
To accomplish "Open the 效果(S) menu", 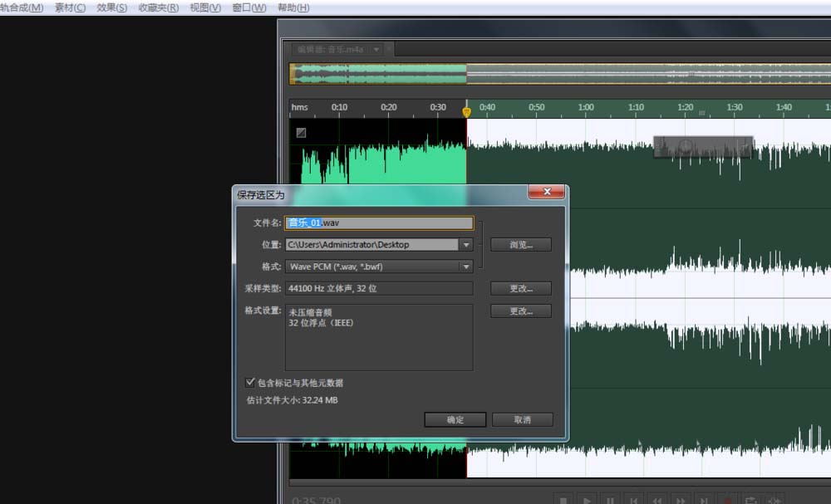I will click(112, 7).
